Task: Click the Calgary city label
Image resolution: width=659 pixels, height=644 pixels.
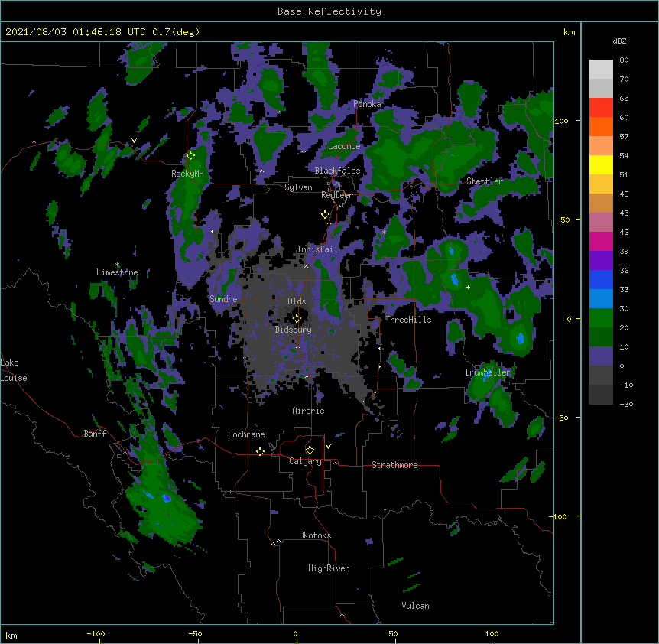Action: [306, 461]
